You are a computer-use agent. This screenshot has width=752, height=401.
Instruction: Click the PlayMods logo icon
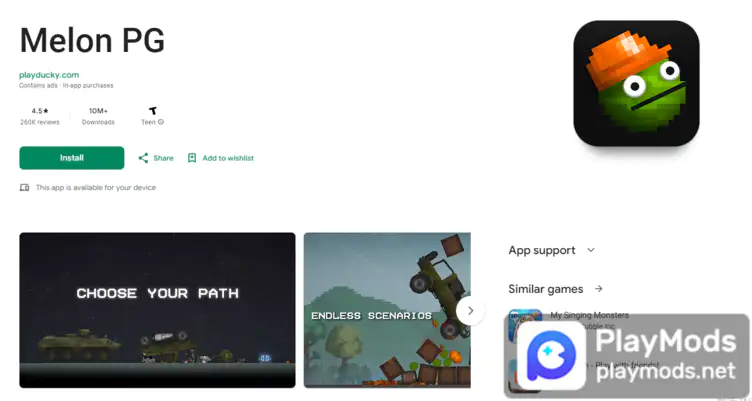(552, 355)
